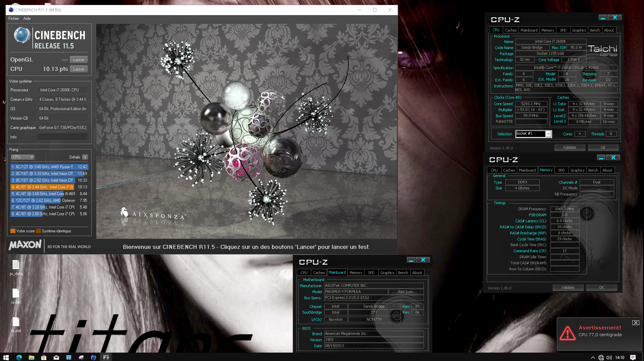Select the ia.dat desktop file
644x361 pixels.
tap(16, 296)
